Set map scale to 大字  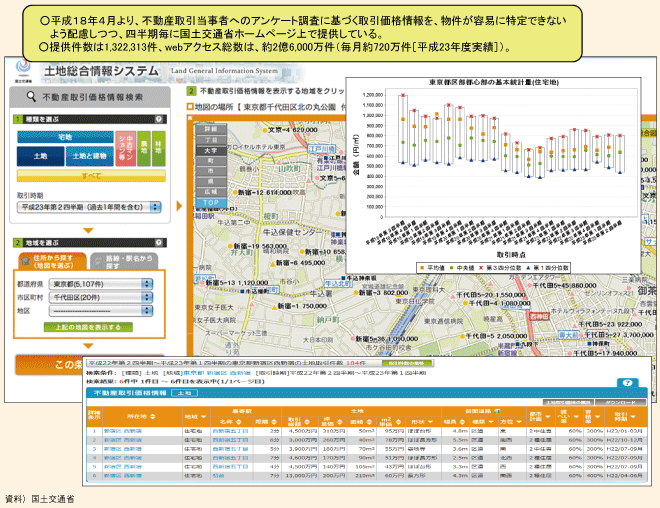click(x=211, y=150)
